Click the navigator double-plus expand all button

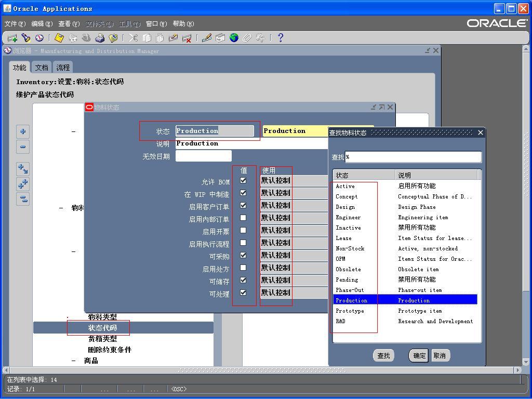(23, 184)
